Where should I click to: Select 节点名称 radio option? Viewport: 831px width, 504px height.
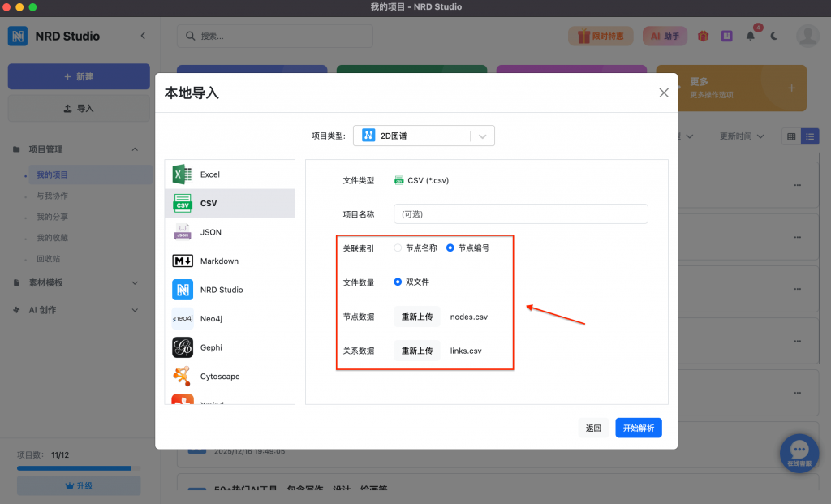click(x=398, y=248)
